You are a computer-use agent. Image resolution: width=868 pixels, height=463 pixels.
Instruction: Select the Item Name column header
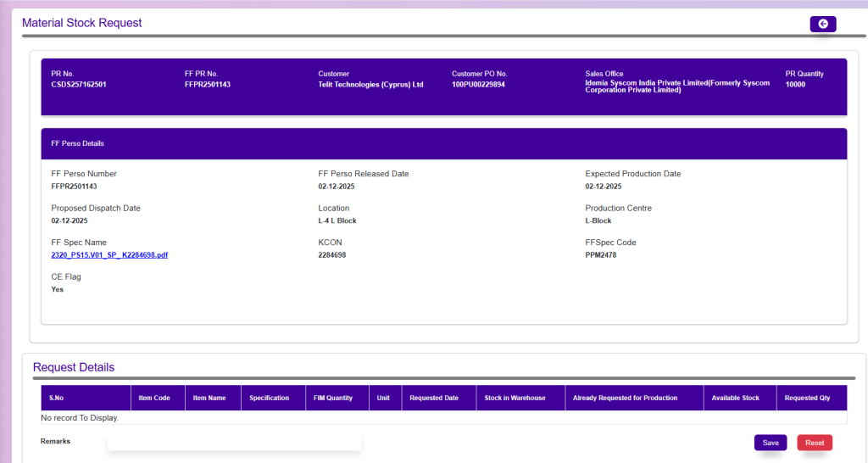pyautogui.click(x=209, y=398)
